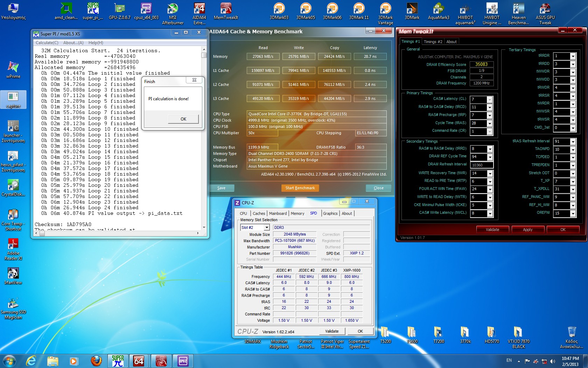Click the DRAM Refresh Interval value field
Image resolution: width=588 pixels, height=368 pixels.
coord(482,165)
